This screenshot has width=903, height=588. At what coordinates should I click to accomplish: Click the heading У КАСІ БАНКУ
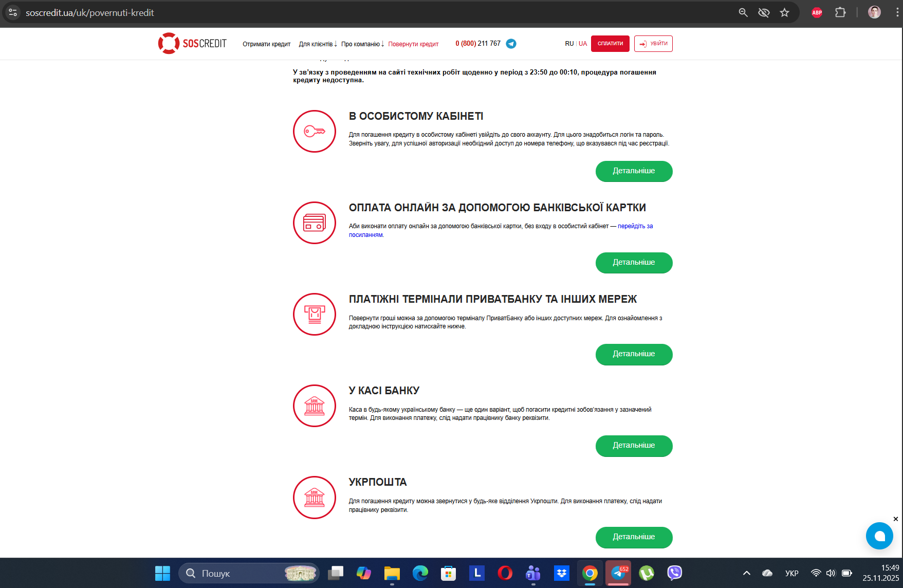click(x=384, y=391)
